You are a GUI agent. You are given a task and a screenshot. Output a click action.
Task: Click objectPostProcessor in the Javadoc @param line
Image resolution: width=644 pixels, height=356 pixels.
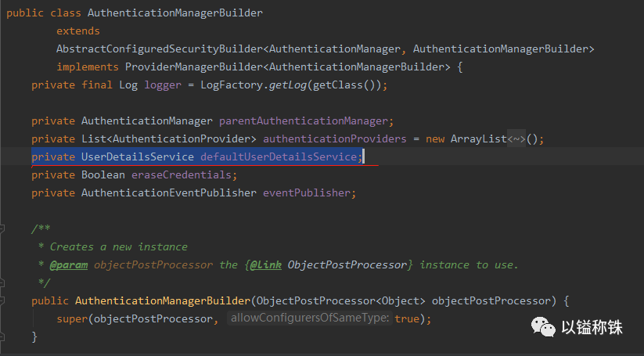click(153, 264)
